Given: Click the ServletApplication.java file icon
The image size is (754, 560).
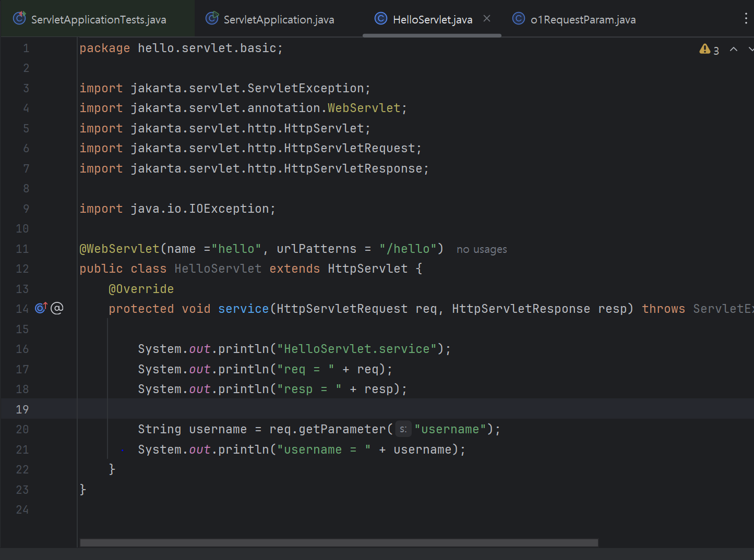Looking at the screenshot, I should point(212,18).
